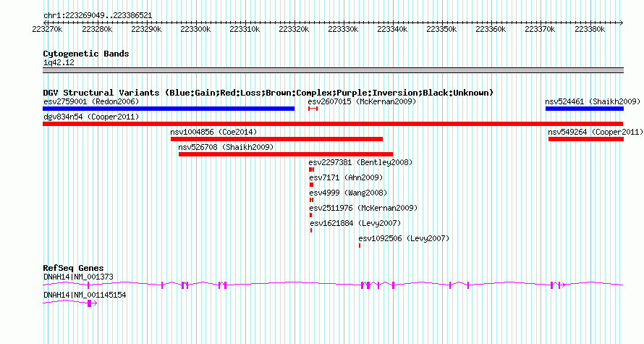Select the nsv549264 (Cooper2011) label

(x=596, y=132)
